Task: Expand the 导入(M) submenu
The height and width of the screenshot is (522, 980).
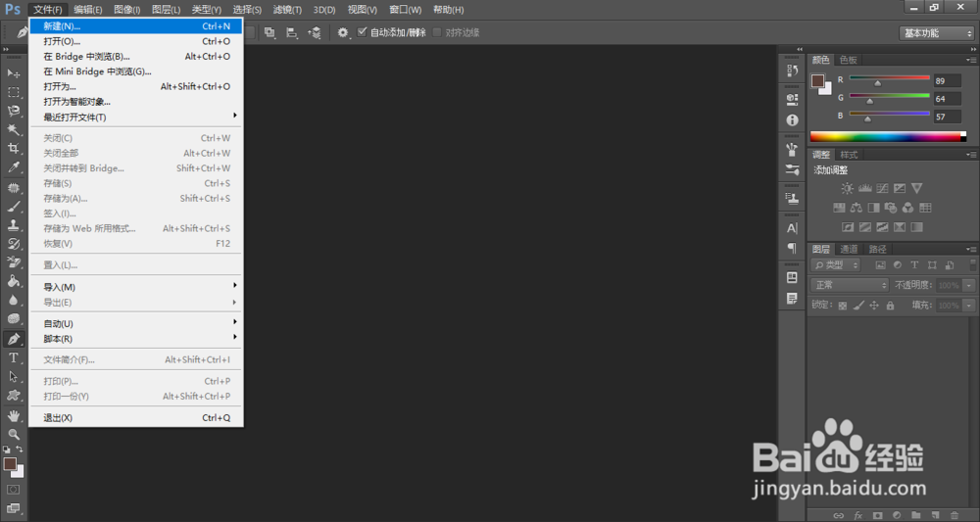Action: 135,287
